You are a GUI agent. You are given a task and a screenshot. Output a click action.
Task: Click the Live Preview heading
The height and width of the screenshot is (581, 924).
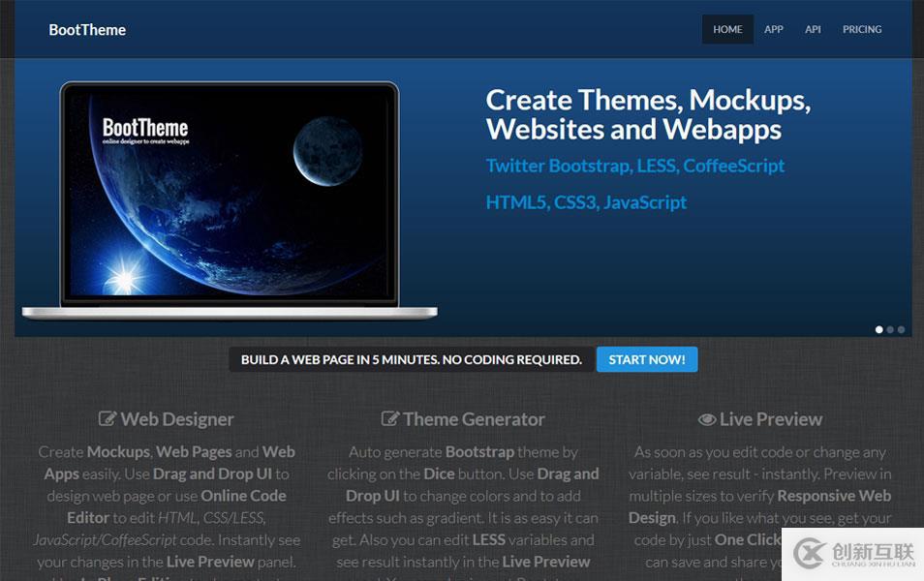(x=771, y=419)
